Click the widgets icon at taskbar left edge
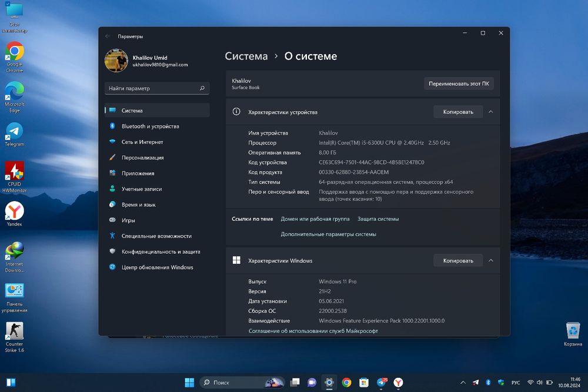Image resolution: width=588 pixels, height=392 pixels. [11, 383]
